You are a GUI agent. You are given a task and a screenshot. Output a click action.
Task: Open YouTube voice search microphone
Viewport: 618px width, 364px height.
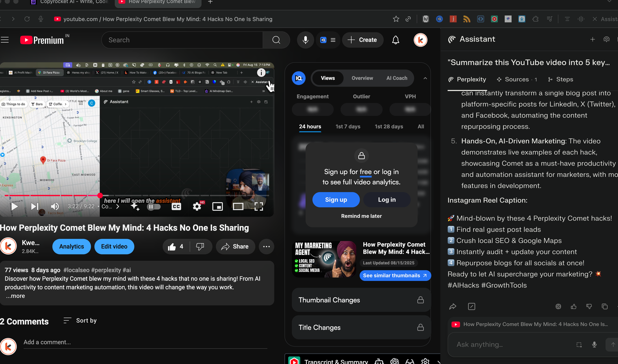pos(305,40)
